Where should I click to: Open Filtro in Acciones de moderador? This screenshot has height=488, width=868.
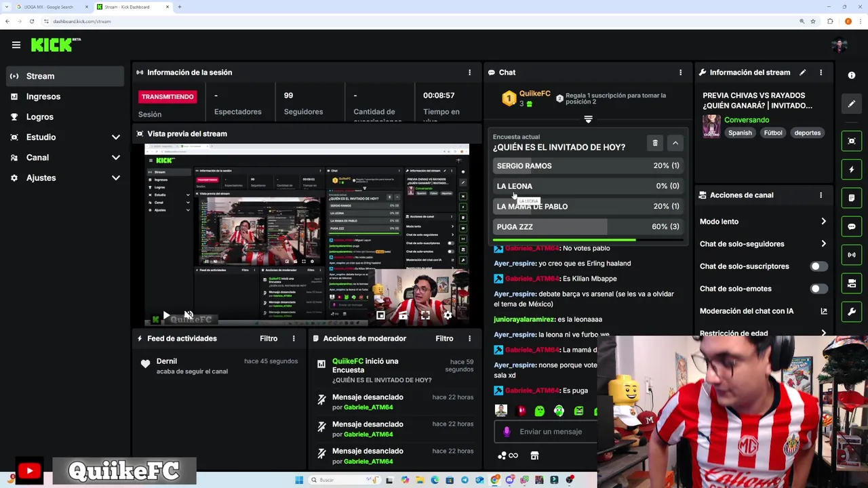444,338
